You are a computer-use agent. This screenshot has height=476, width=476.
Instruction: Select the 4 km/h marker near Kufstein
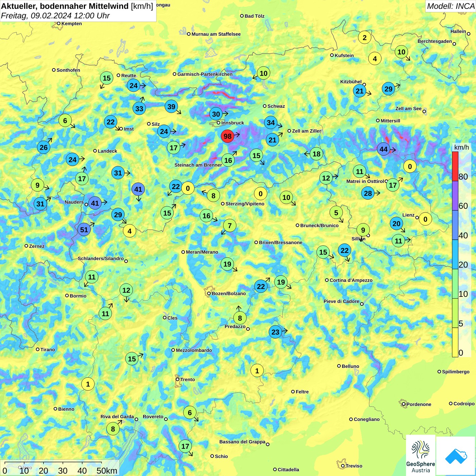click(x=375, y=59)
